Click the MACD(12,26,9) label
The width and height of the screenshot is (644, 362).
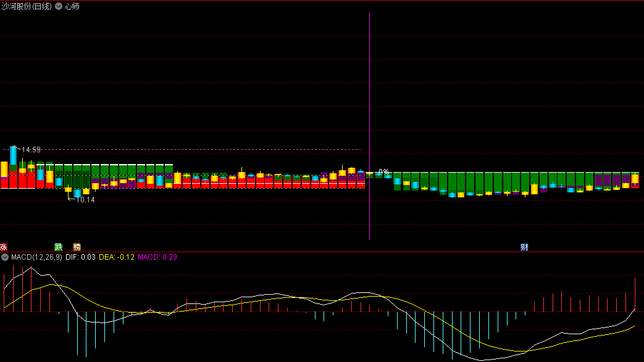coord(36,257)
